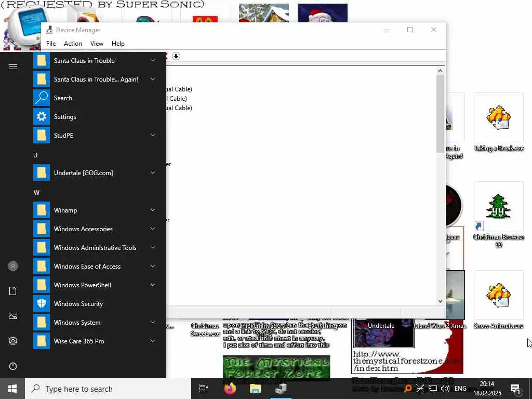Image resolution: width=532 pixels, height=399 pixels.
Task: Click the U letter heading in app list
Action: click(35, 155)
